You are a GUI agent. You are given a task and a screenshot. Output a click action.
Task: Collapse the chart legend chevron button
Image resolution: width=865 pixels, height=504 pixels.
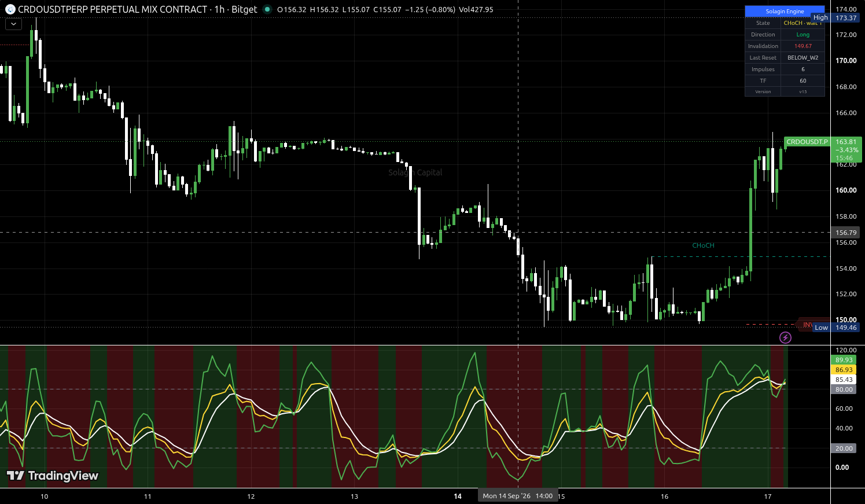point(13,24)
